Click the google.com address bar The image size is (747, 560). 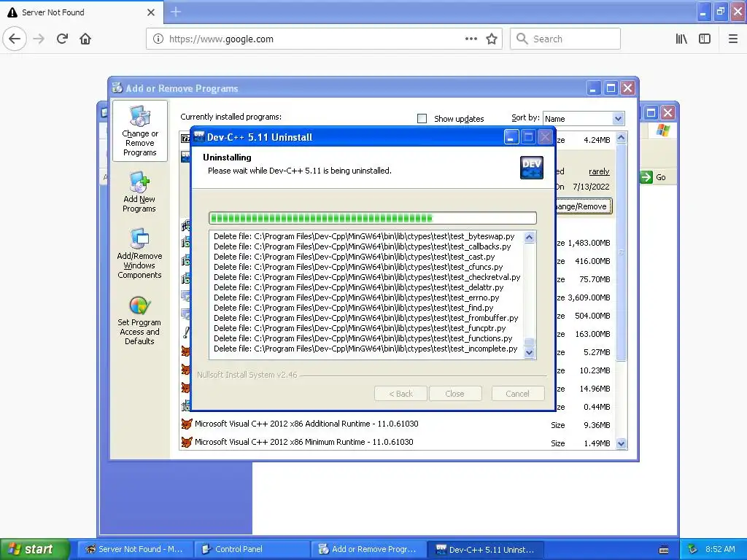(x=324, y=39)
